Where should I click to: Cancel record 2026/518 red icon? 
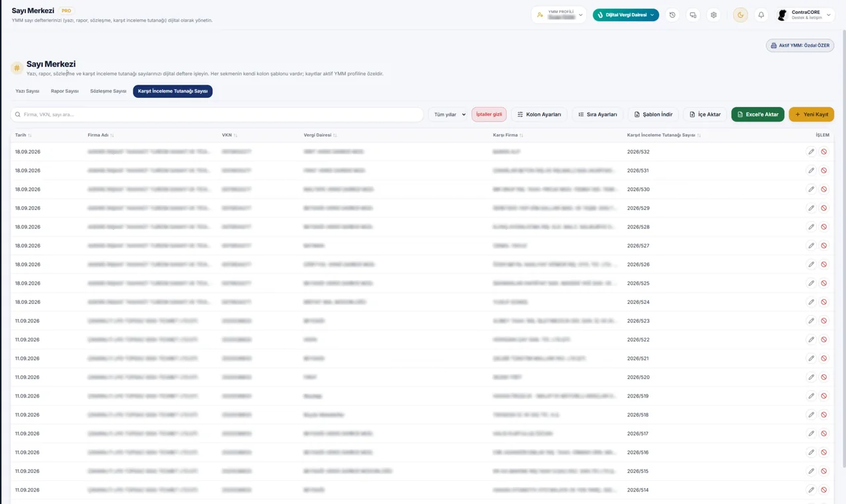[824, 415]
